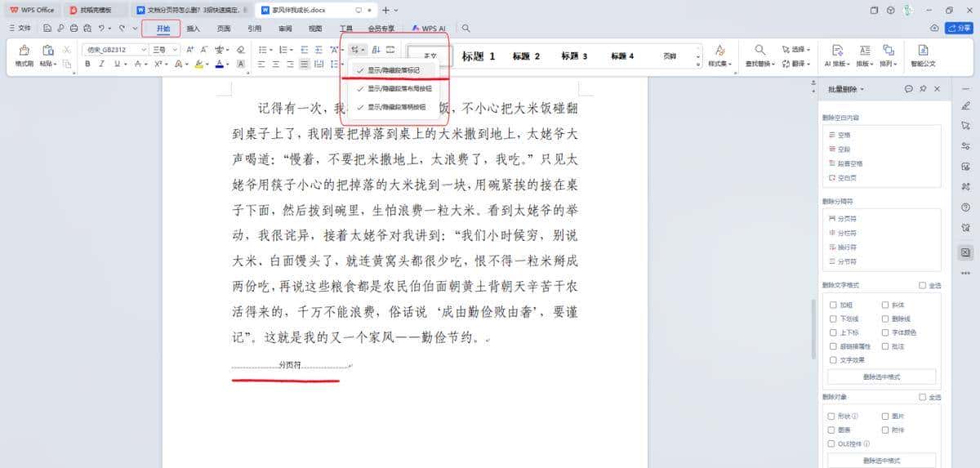The height and width of the screenshot is (468, 980).
Task: Check the 加粗 checkbox
Action: pyautogui.click(x=833, y=305)
